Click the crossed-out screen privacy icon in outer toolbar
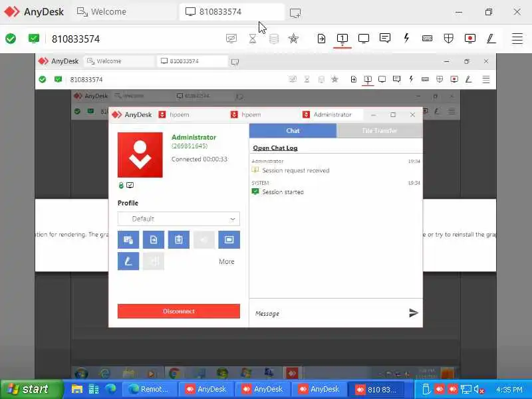The width and height of the screenshot is (532, 399). (231, 39)
